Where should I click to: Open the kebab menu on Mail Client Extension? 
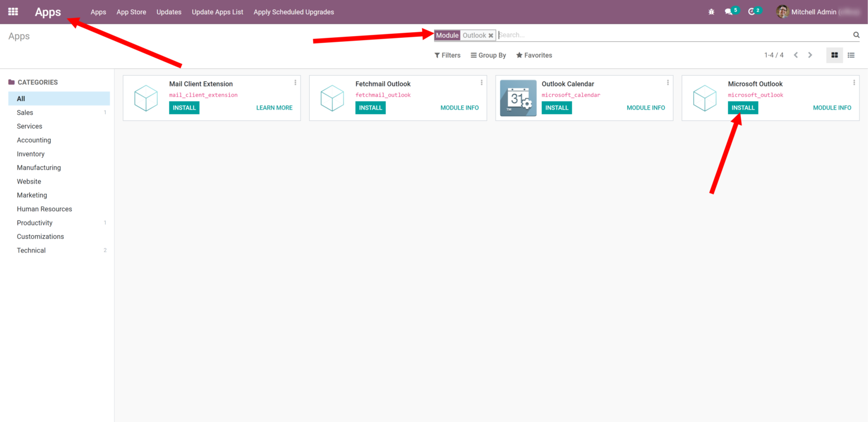pos(295,82)
